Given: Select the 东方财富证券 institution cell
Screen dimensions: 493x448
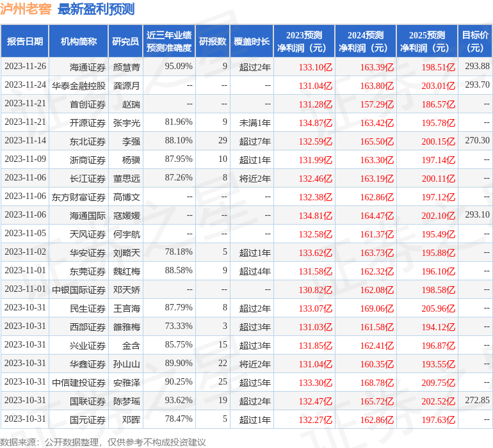Looking at the screenshot, I should pyautogui.click(x=79, y=197).
